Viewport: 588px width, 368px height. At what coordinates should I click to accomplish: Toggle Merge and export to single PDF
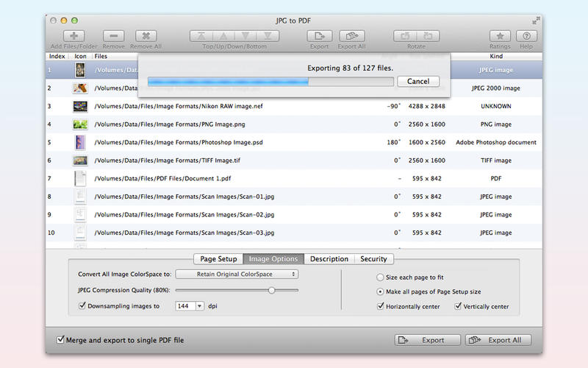tap(61, 340)
